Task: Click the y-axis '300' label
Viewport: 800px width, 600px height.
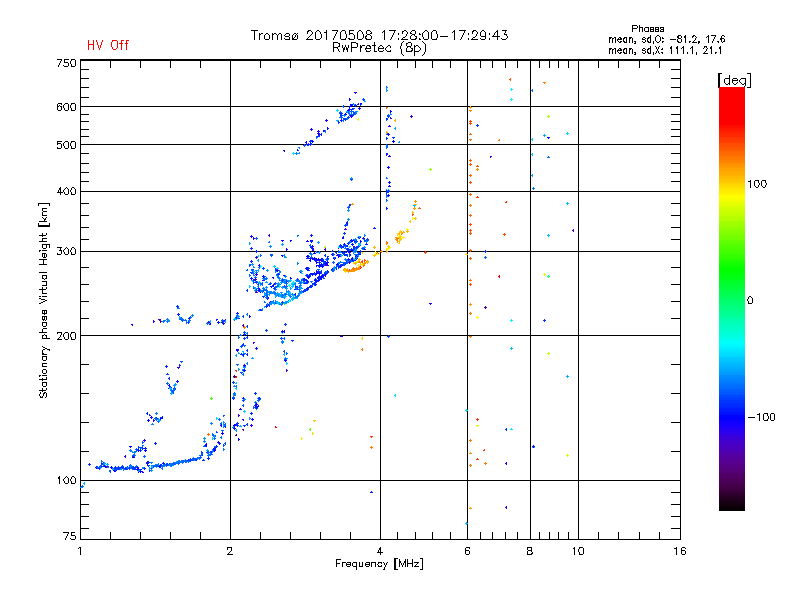Action: [x=66, y=251]
